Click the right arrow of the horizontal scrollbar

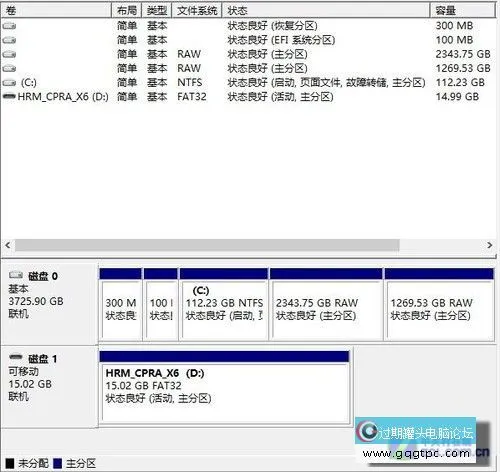click(489, 245)
